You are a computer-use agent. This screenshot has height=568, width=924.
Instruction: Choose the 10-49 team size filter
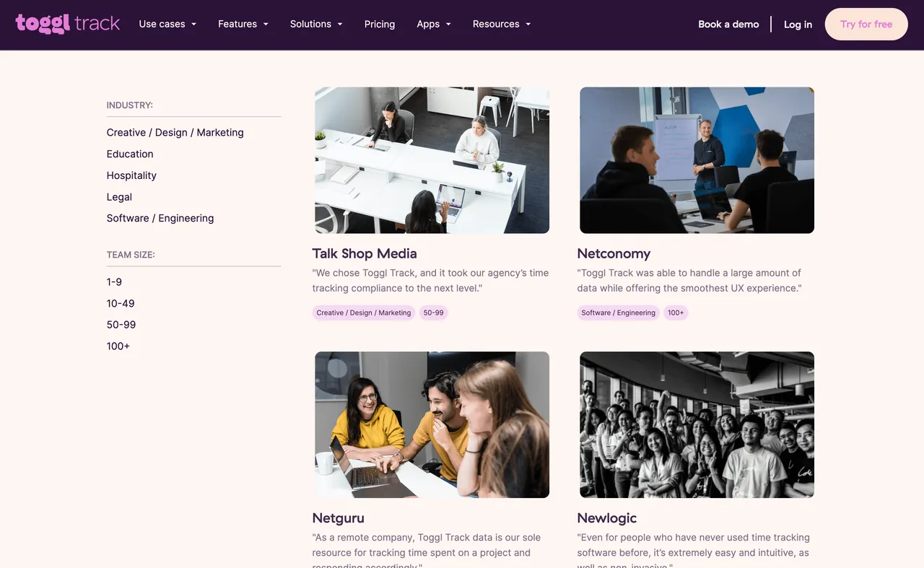click(x=121, y=304)
